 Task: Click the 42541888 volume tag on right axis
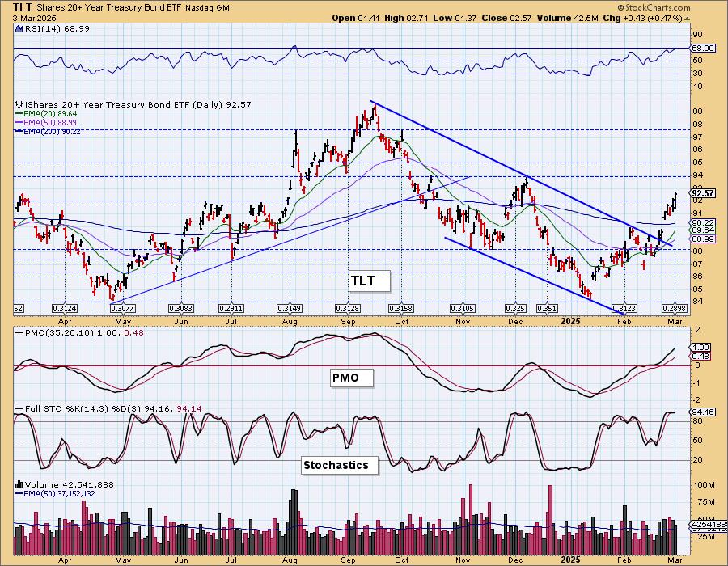(709, 524)
